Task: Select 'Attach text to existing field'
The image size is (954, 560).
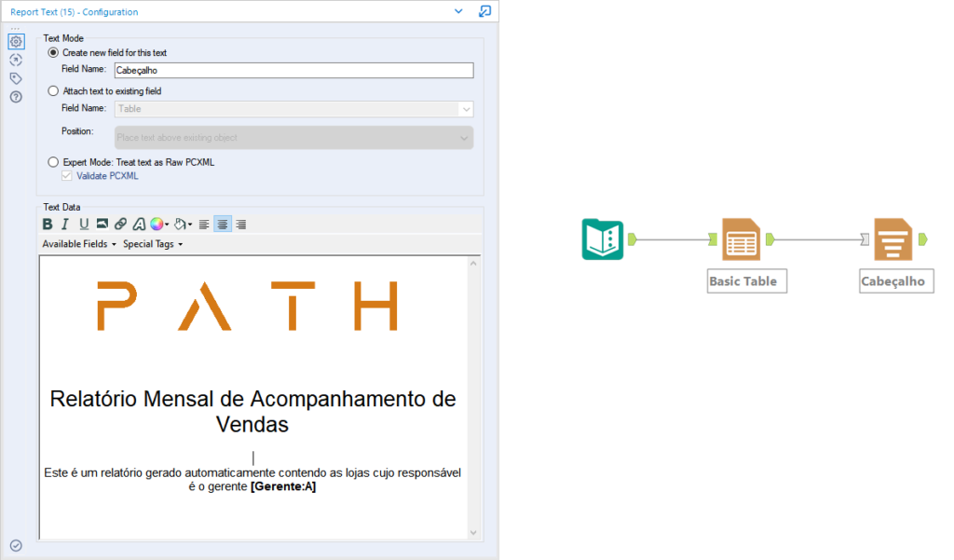Action: [x=53, y=90]
